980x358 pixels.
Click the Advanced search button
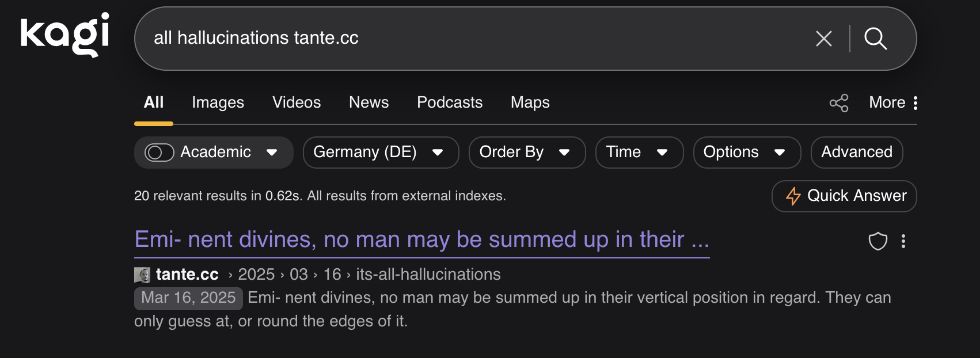856,153
